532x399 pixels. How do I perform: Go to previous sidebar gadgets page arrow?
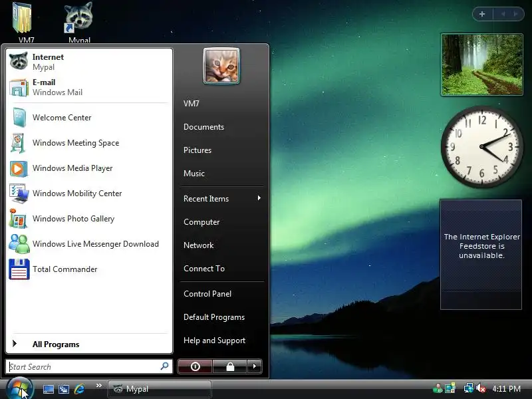(503, 14)
